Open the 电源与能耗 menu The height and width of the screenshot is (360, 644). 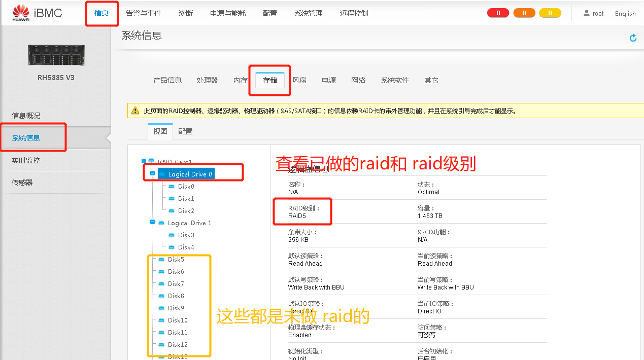point(228,13)
